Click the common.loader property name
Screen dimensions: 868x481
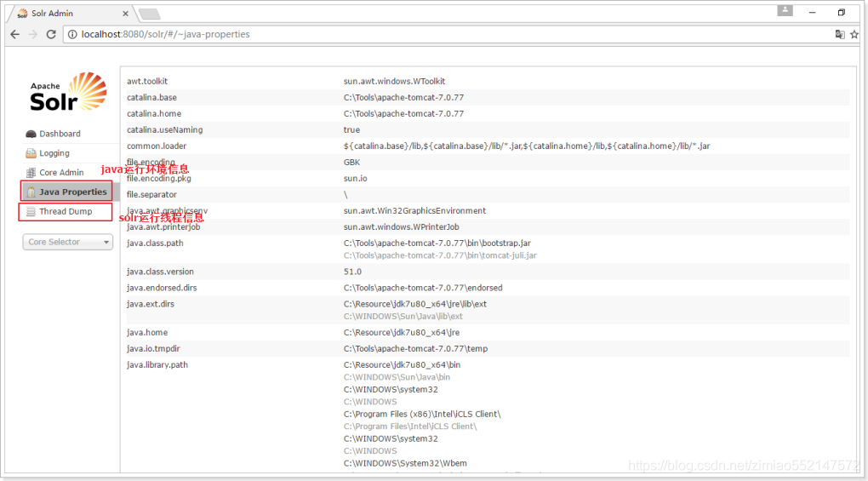point(157,146)
